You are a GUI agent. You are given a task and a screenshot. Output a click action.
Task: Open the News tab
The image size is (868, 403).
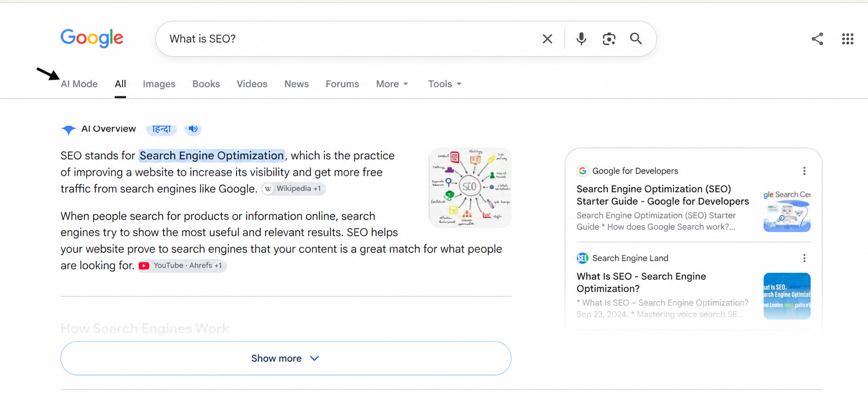tap(296, 84)
